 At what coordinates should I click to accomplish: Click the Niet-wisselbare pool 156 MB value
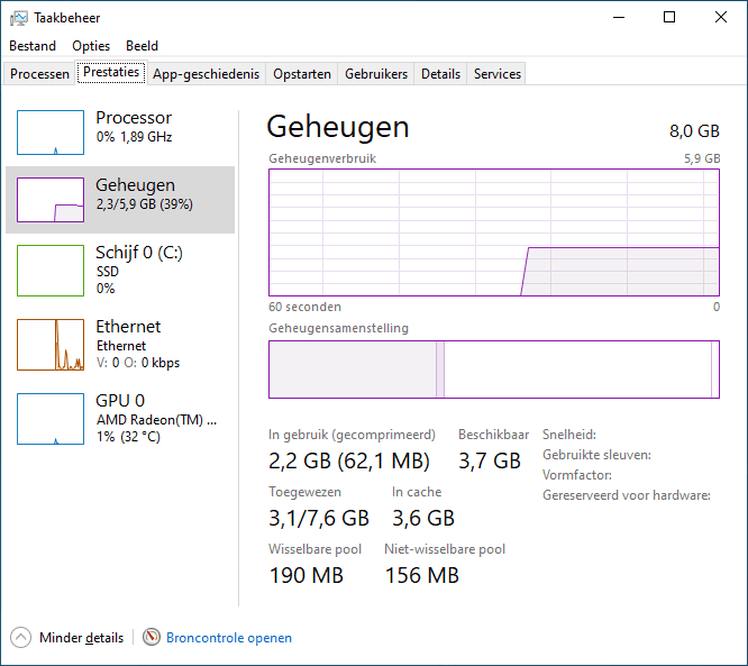[422, 575]
